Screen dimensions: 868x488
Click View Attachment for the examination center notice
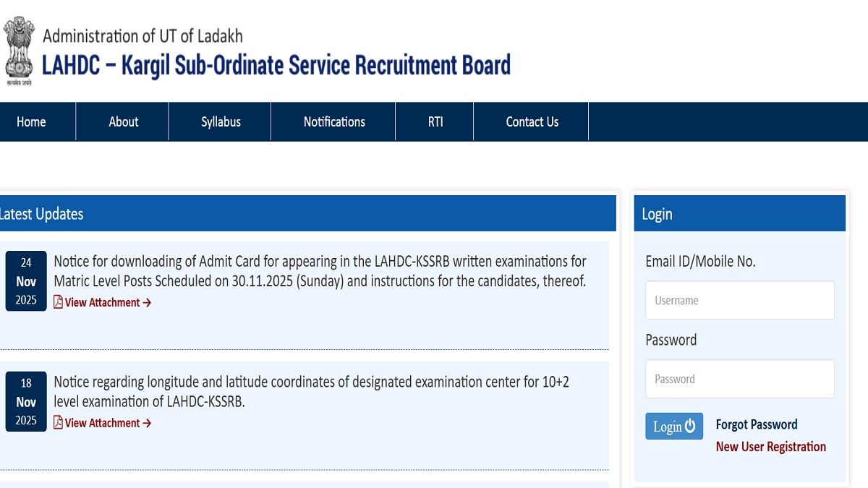tap(101, 423)
